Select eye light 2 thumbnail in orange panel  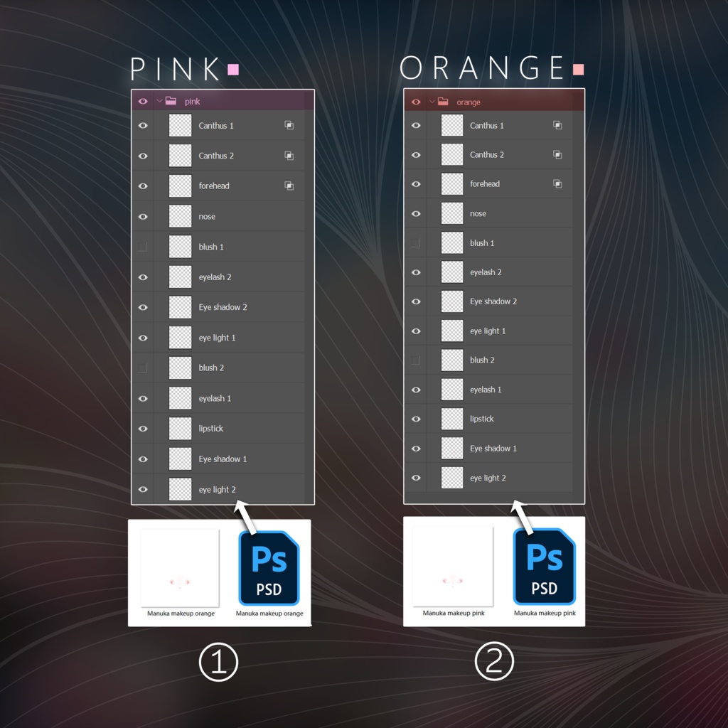451,478
